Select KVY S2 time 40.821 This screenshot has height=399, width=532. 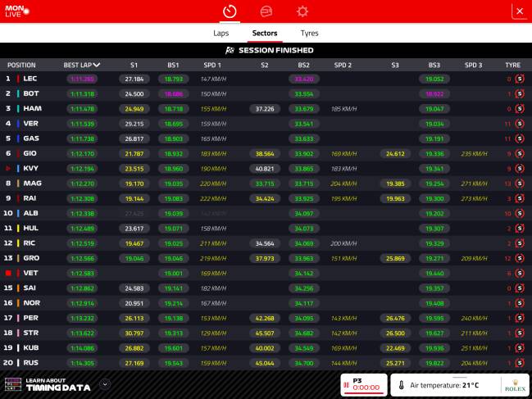point(265,169)
